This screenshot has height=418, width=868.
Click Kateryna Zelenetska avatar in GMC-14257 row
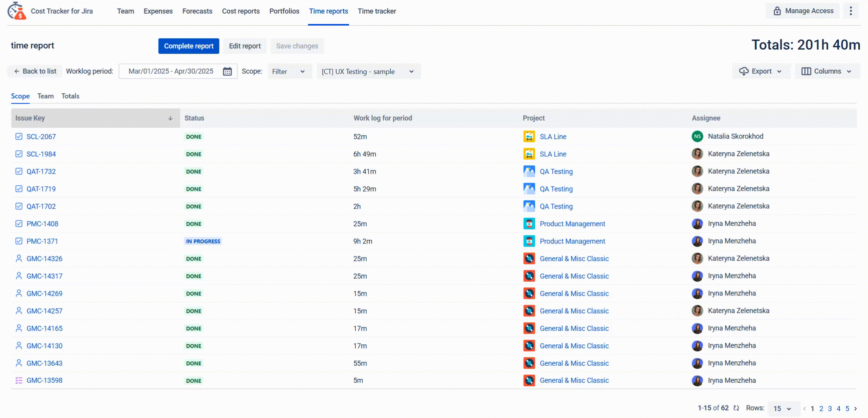tap(697, 311)
